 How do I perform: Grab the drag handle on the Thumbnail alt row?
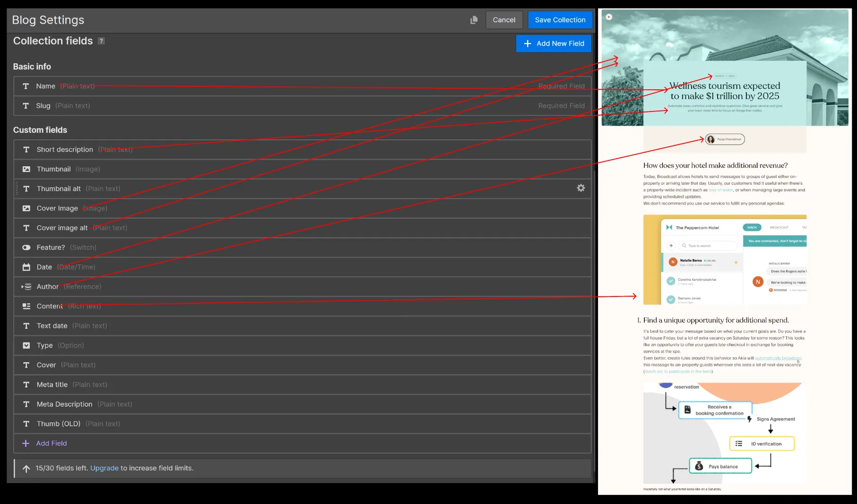[17, 188]
